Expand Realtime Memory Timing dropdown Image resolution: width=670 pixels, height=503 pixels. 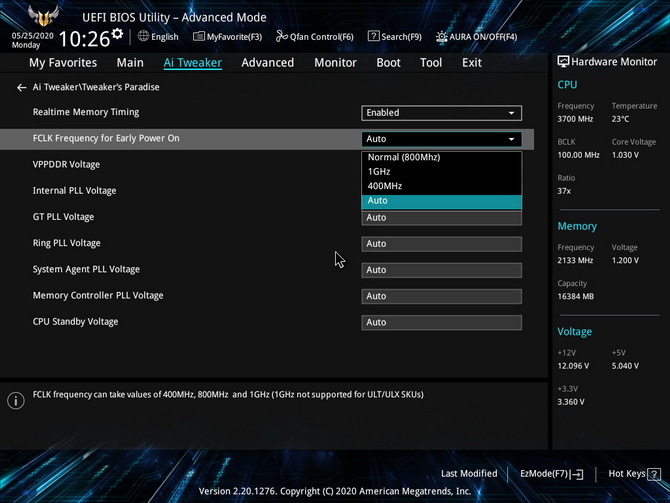point(441,113)
